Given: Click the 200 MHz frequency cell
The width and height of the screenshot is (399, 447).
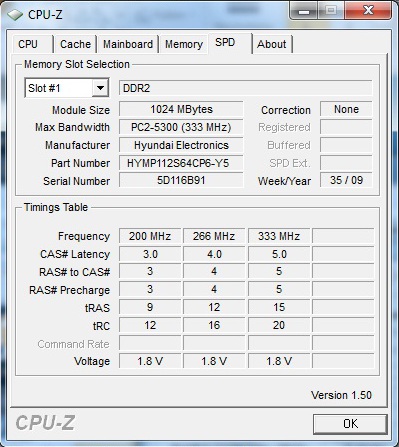Looking at the screenshot, I should point(150,236).
